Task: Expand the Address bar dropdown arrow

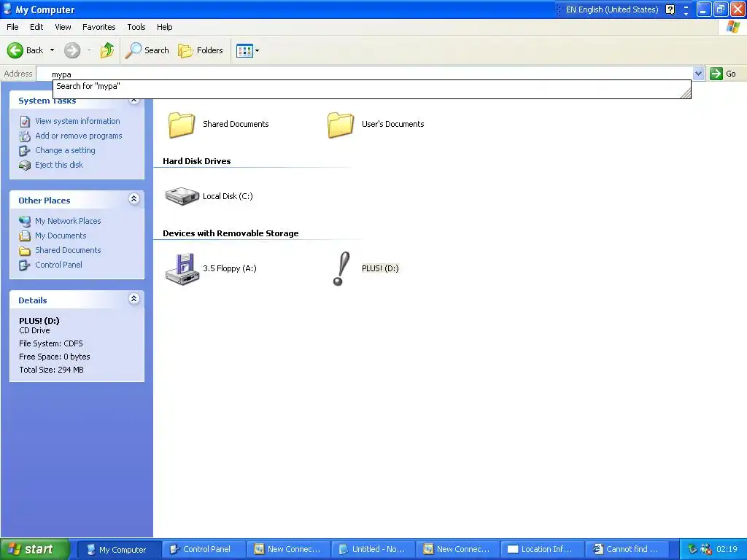Action: coord(698,74)
